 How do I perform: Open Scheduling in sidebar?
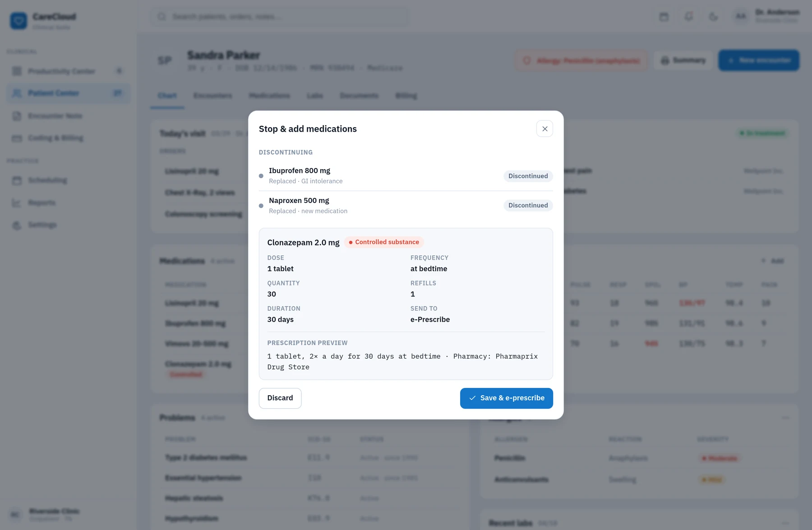69,180
